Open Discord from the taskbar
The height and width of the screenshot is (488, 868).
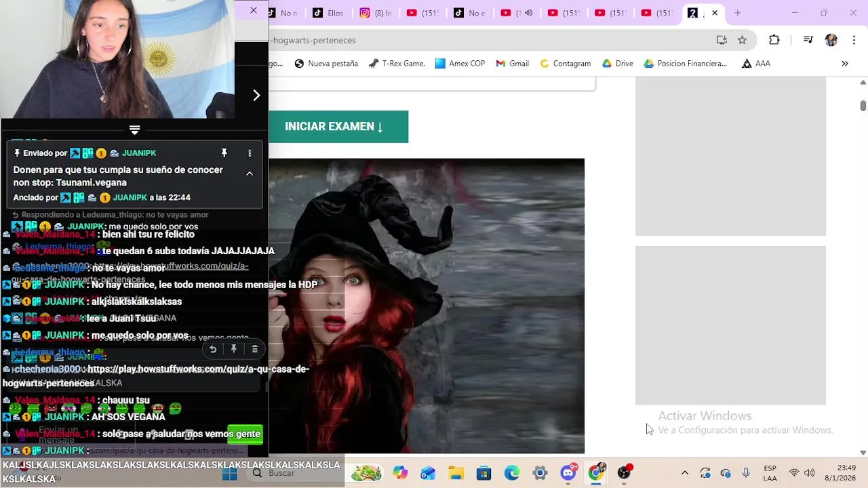[568, 473]
